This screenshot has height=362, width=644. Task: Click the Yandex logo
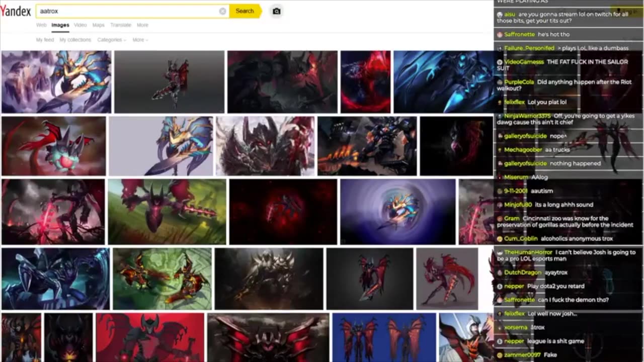(16, 11)
